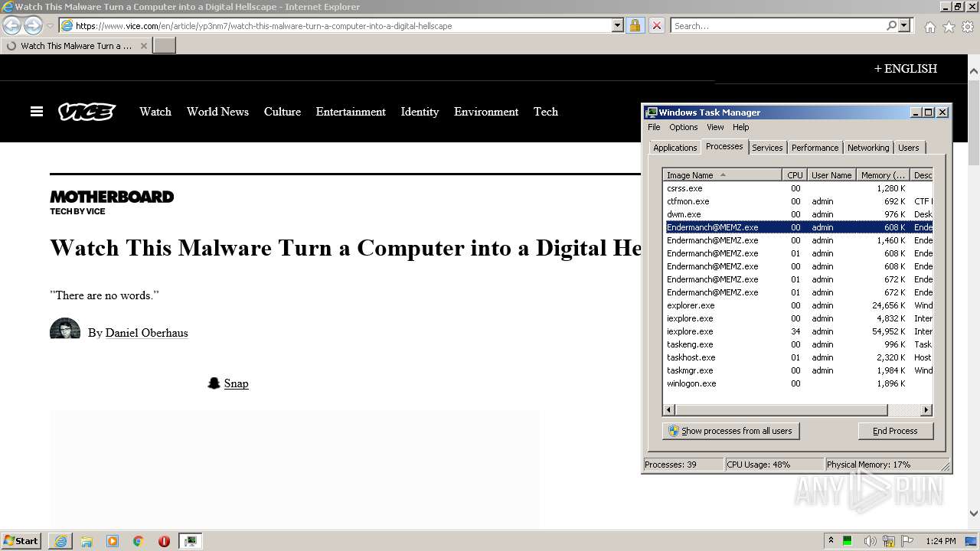The height and width of the screenshot is (551, 980).
Task: Show hidden tray icons arrow
Action: [831, 540]
